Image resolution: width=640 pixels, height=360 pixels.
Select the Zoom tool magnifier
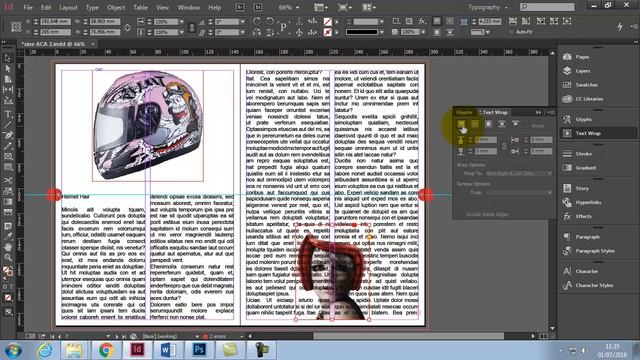tap(8, 258)
